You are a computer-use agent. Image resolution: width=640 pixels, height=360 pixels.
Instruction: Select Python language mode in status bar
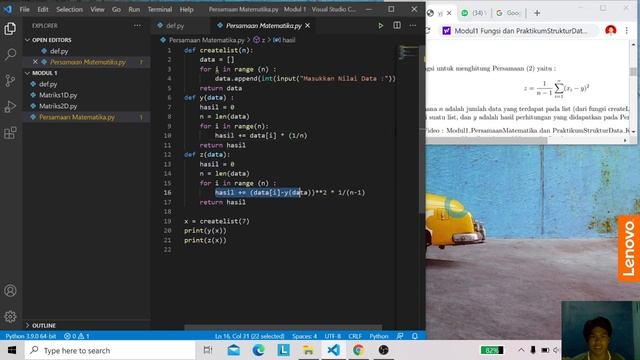tap(379, 336)
